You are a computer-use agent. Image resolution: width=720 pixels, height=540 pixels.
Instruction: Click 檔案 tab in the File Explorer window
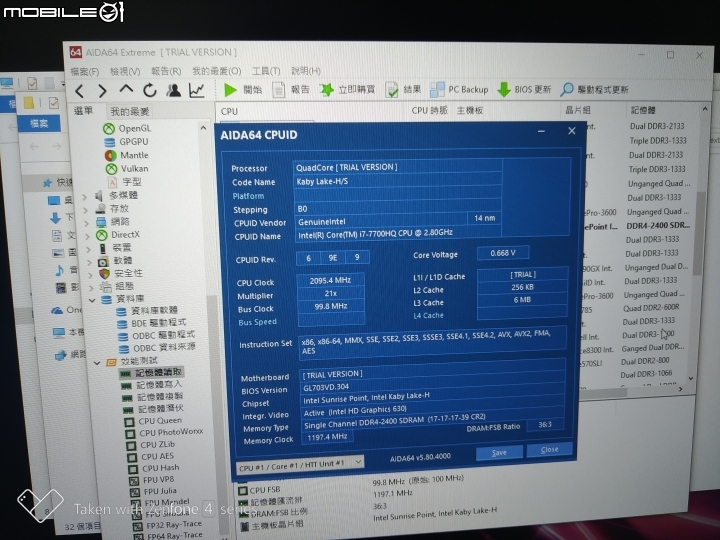coord(39,124)
